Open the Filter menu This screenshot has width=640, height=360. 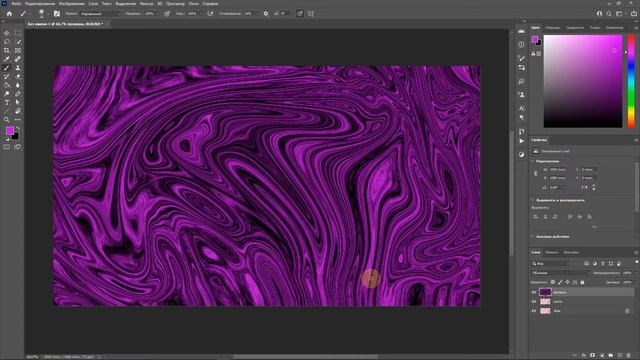coord(147,4)
